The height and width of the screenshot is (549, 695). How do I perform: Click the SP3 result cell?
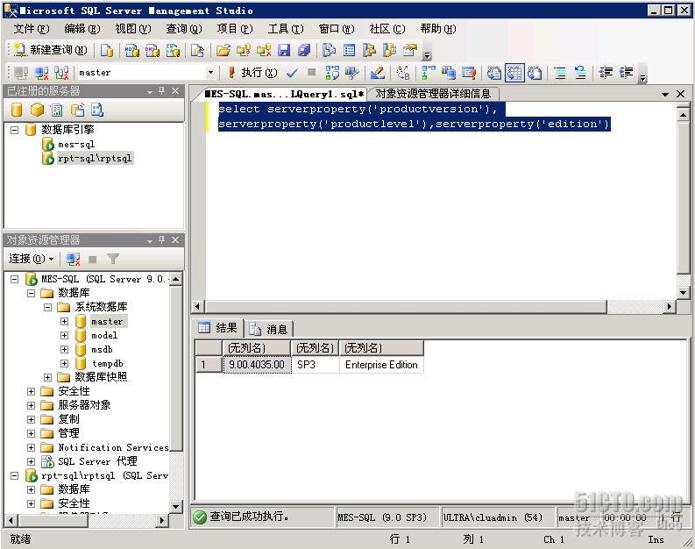(315, 365)
